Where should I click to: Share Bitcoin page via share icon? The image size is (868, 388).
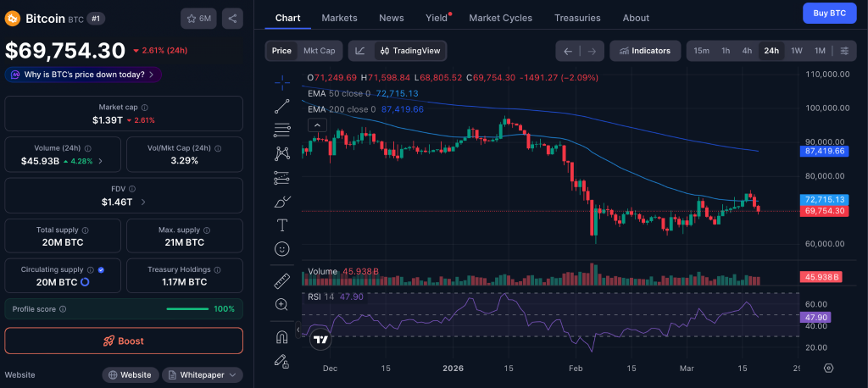pyautogui.click(x=232, y=18)
